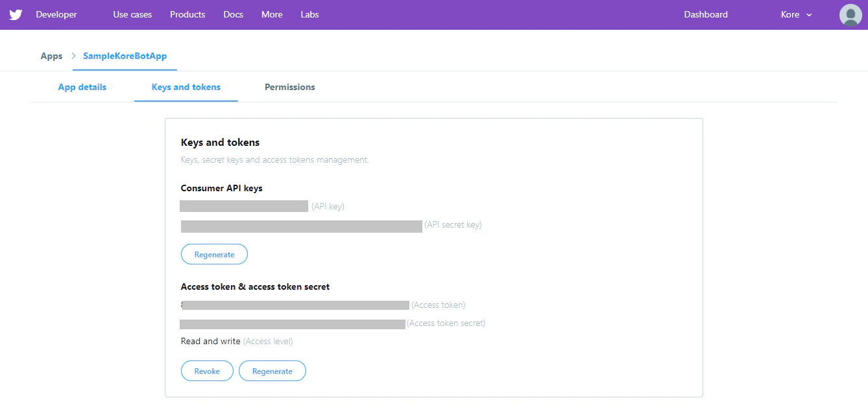
Task: Open the Labs section
Action: [309, 14]
